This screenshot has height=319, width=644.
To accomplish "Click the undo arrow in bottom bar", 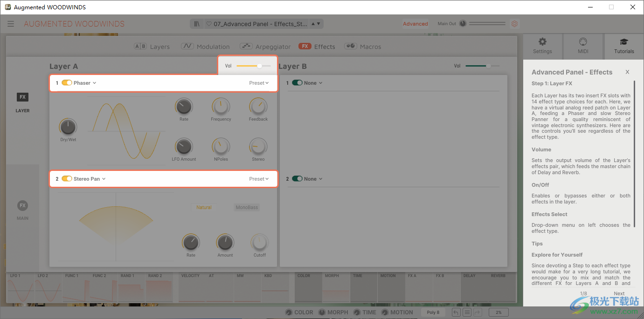I will (456, 312).
